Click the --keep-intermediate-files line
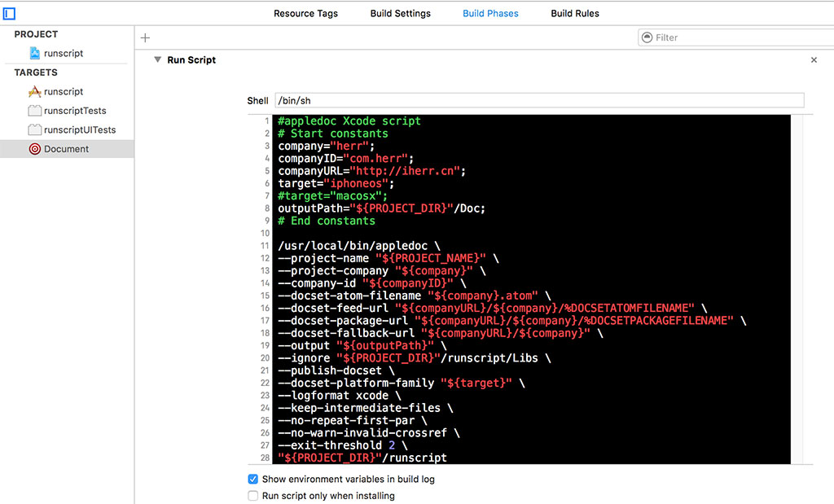The image size is (834, 504). tap(366, 408)
